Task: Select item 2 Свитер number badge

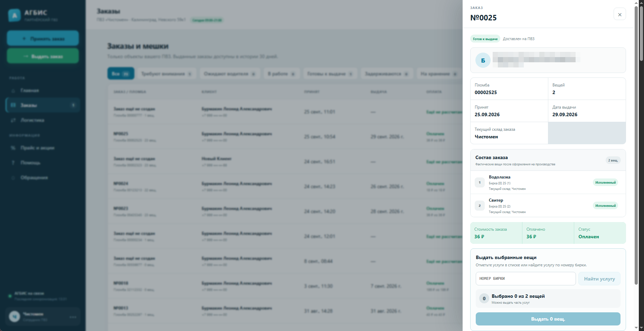Action: coord(480,205)
